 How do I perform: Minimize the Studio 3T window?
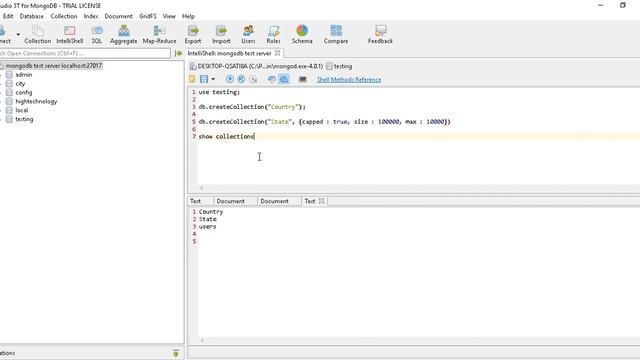[601, 5]
